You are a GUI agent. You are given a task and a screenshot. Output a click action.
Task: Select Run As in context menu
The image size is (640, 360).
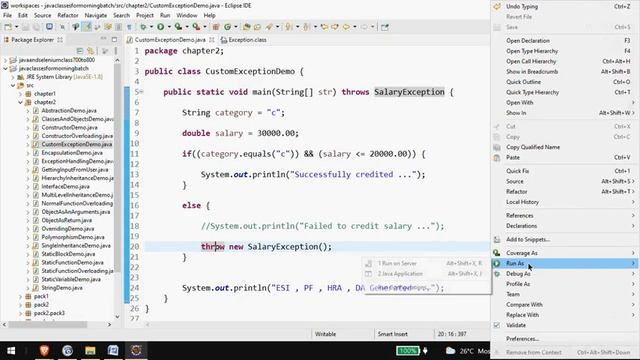[x=565, y=263]
